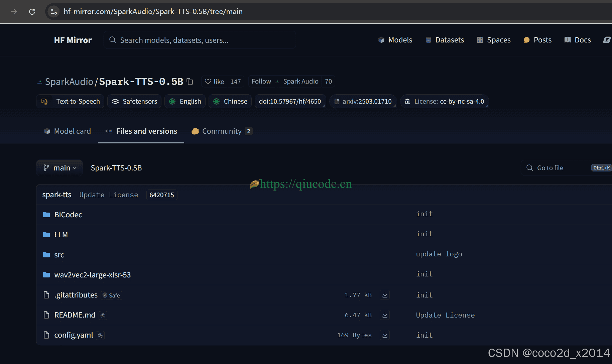
Task: Open the doi:10.57967/hf/4650 tag
Action: (290, 101)
